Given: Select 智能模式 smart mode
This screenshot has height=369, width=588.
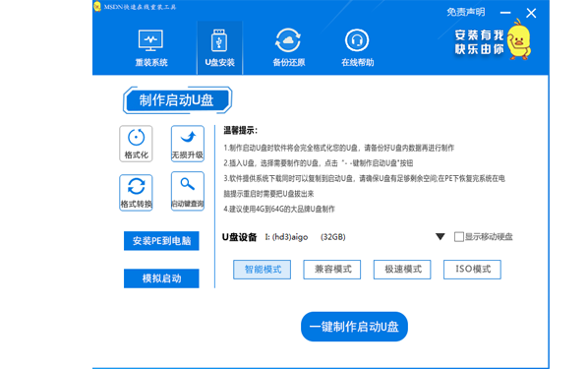Looking at the screenshot, I should (262, 270).
